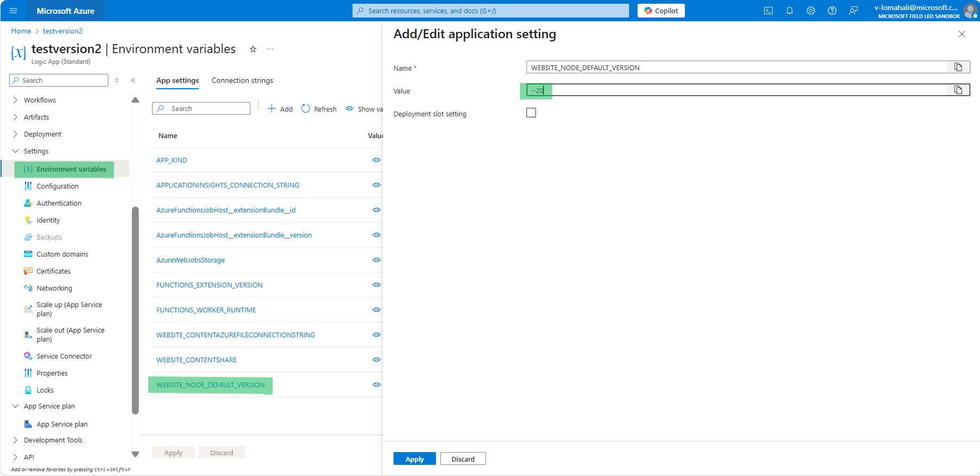Open Cloud Shell from the top bar
Image resolution: width=980 pixels, height=476 pixels.
[x=768, y=11]
